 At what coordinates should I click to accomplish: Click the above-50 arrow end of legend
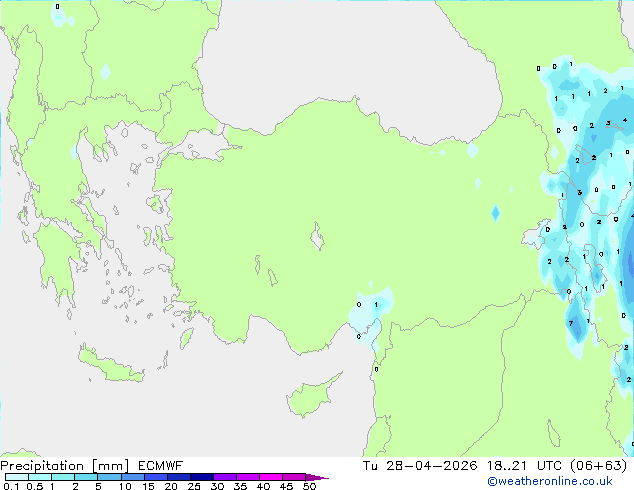[x=317, y=477]
